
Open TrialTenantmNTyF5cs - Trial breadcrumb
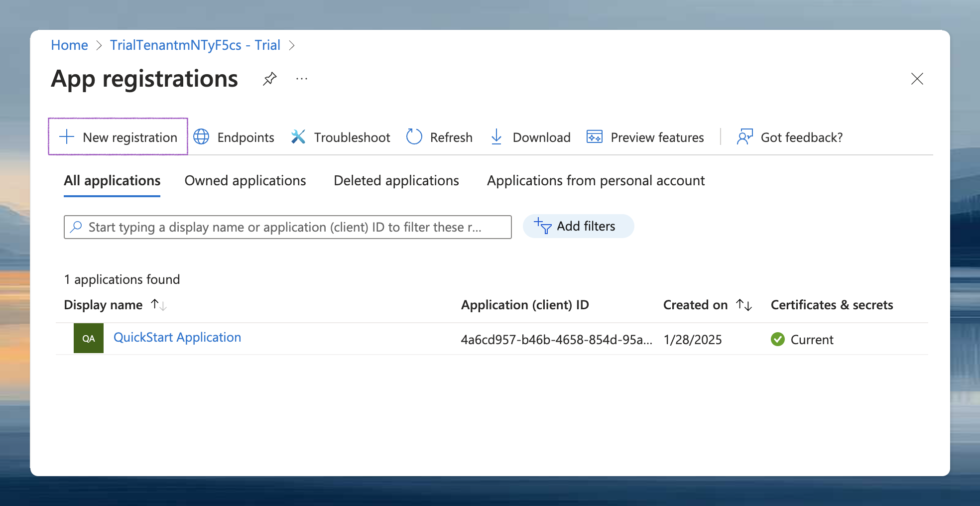coord(195,45)
